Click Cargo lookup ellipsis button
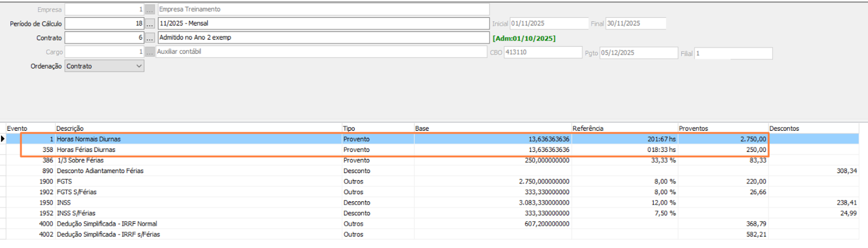 pos(150,52)
